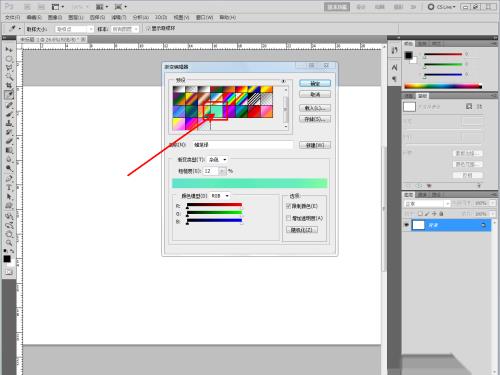
Task: Click the gradient name input field
Action: pos(242,145)
